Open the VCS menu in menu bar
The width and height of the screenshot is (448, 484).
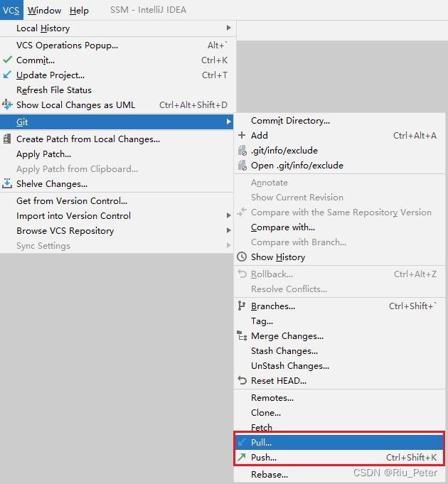tap(11, 10)
